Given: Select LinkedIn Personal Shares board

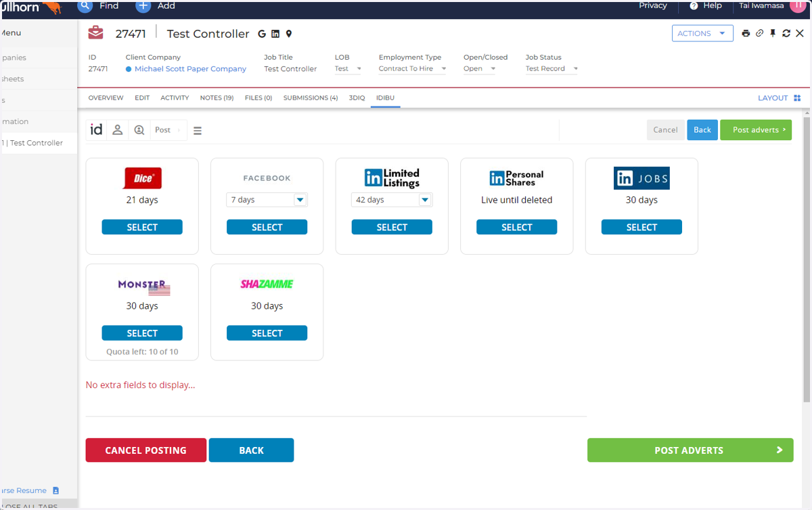Looking at the screenshot, I should (x=516, y=228).
